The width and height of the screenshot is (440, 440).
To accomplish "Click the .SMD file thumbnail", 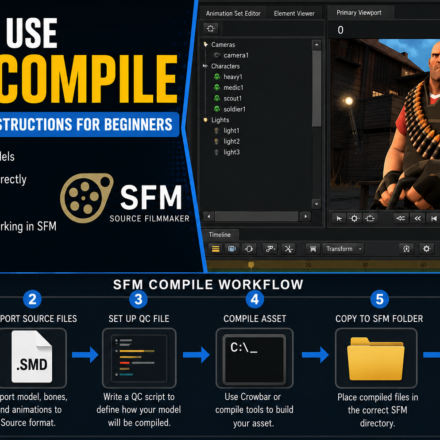I will coord(32,357).
